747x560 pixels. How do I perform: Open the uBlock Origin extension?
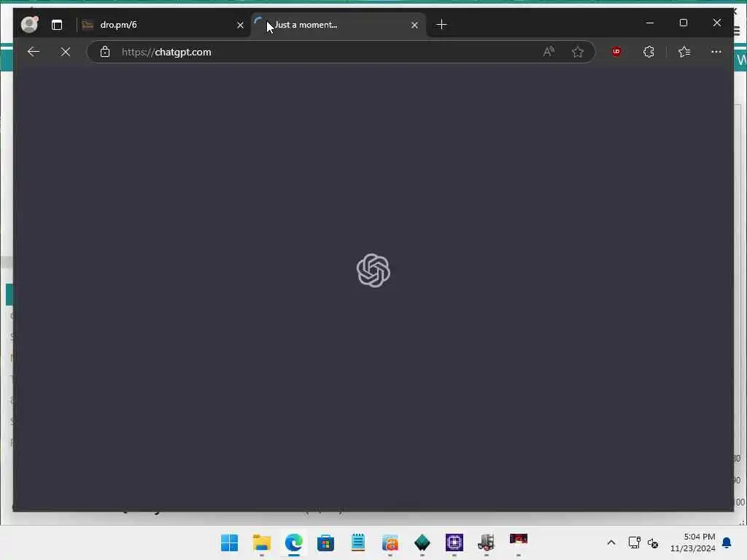(x=616, y=52)
